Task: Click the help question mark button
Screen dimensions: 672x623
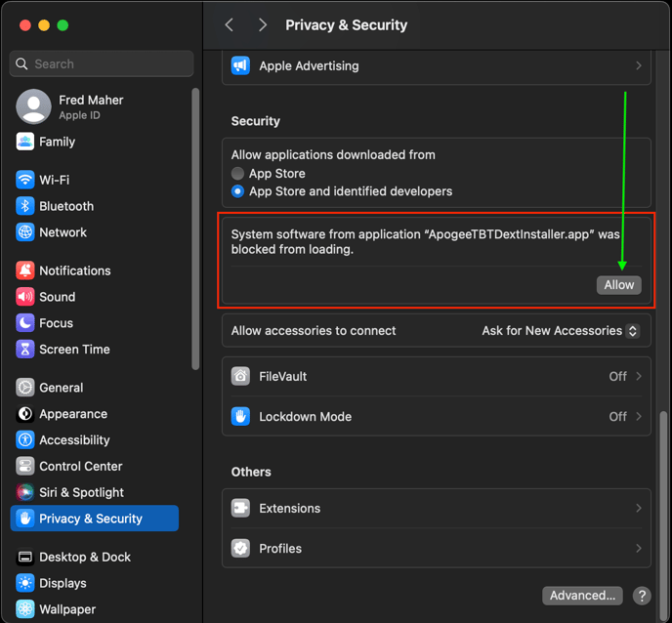Action: tap(642, 596)
